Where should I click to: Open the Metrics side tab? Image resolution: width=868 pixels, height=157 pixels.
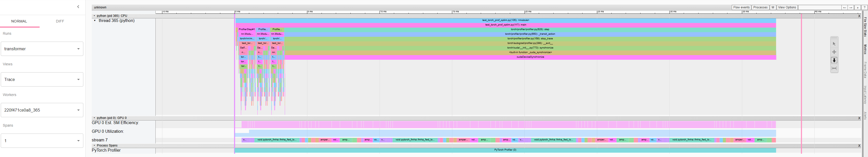(865, 49)
